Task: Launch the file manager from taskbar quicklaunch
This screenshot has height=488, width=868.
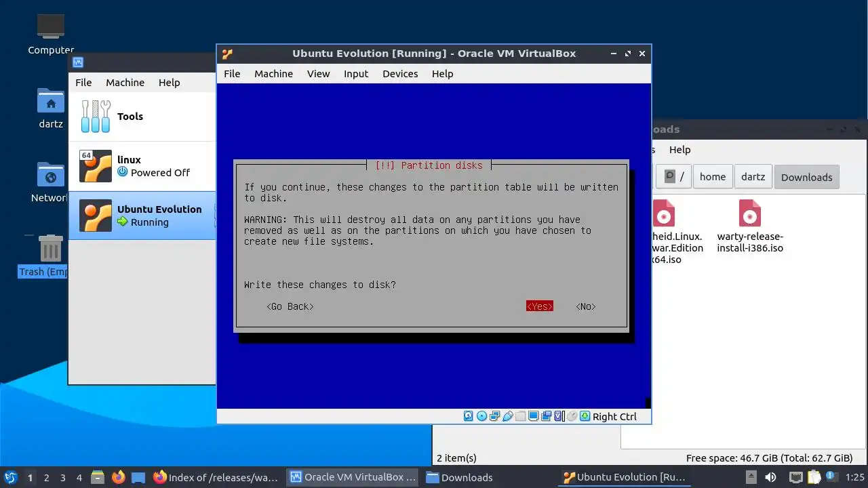Action: tap(98, 477)
